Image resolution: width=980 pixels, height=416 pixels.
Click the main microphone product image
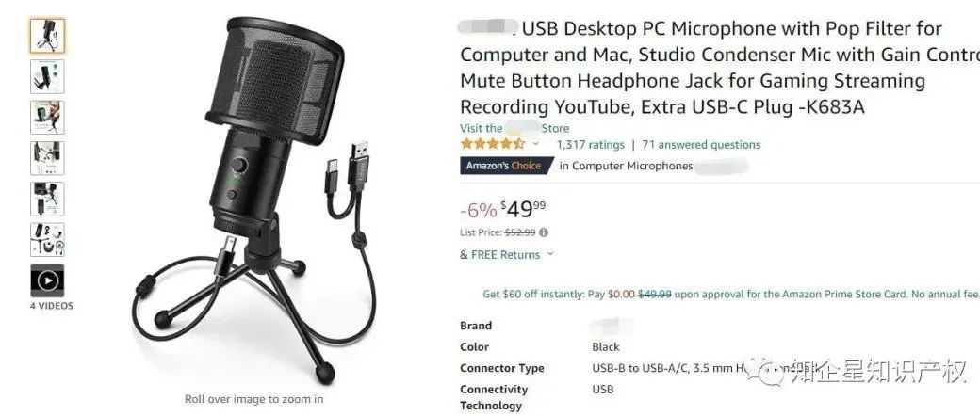pos(254,200)
